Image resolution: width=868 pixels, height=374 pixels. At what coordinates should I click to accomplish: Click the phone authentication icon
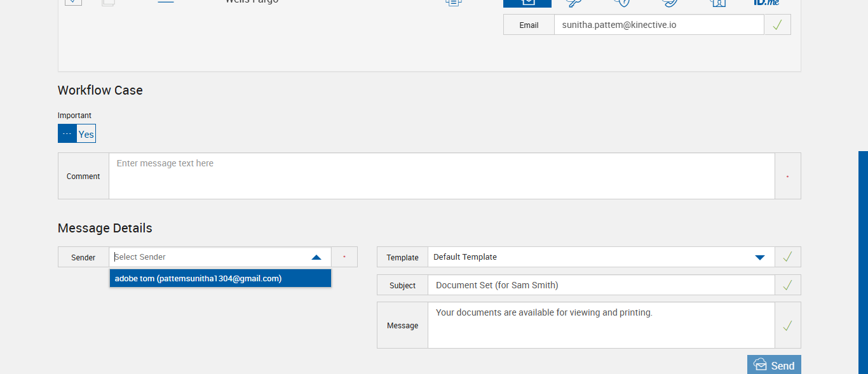click(x=670, y=3)
